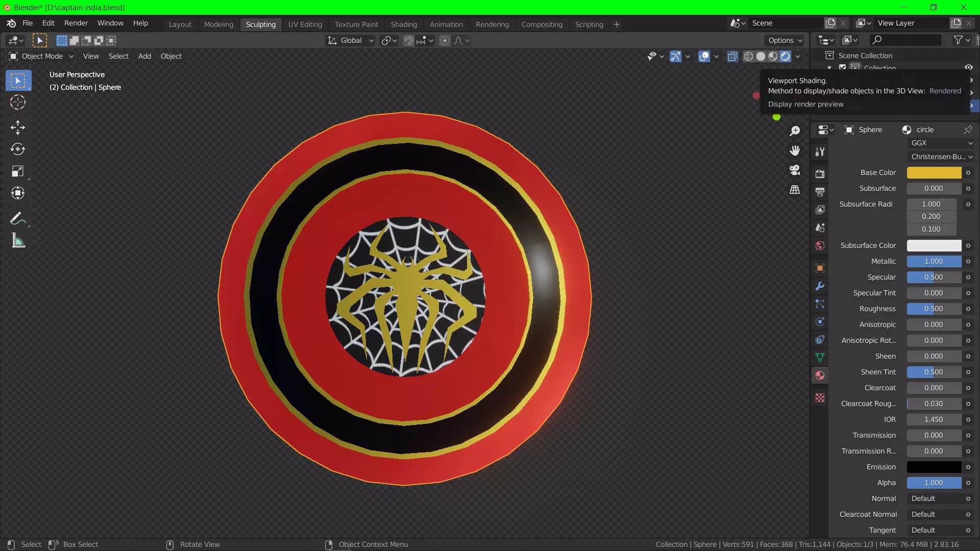
Task: Activate the Select Box tool
Action: tap(18, 81)
